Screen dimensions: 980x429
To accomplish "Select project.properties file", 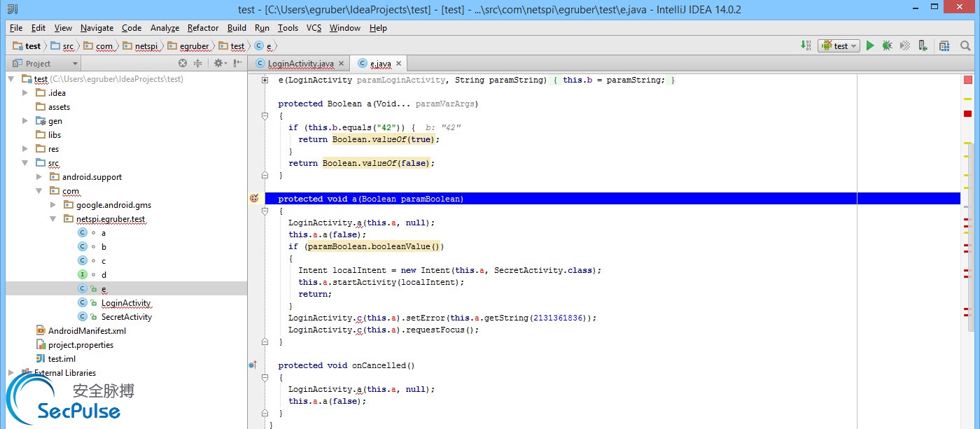I will [x=80, y=345].
